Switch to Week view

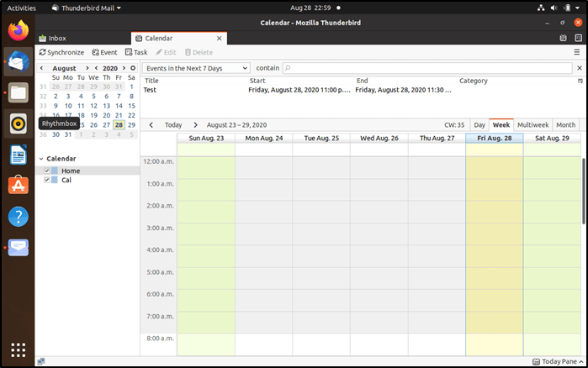click(501, 125)
